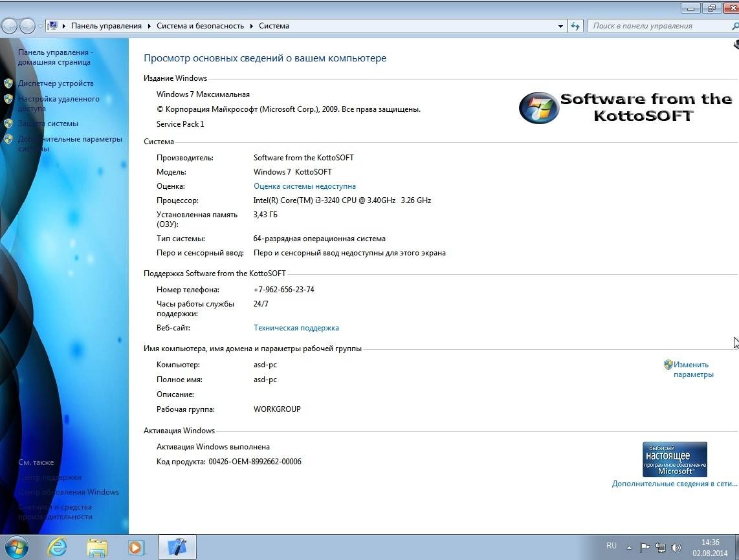This screenshot has width=739, height=560.
Task: Open "Дополнительные параметры системы" link
Action: tap(70, 144)
